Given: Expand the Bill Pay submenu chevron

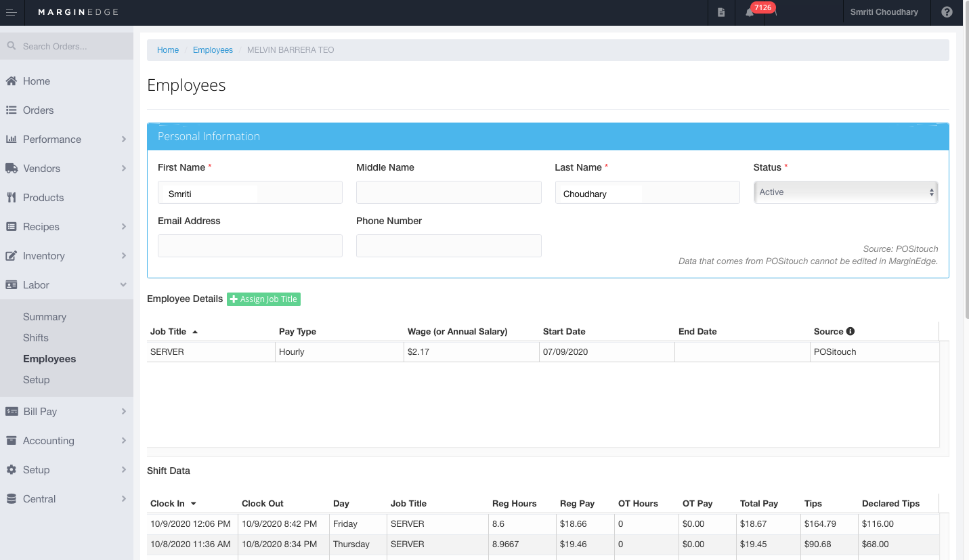Looking at the screenshot, I should 124,412.
